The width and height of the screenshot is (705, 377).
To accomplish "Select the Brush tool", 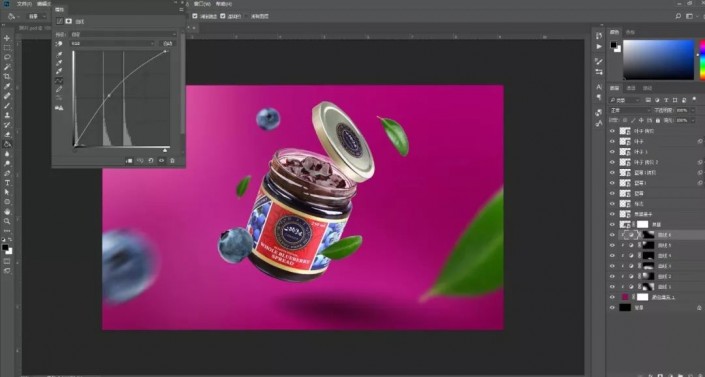I will [x=7, y=106].
